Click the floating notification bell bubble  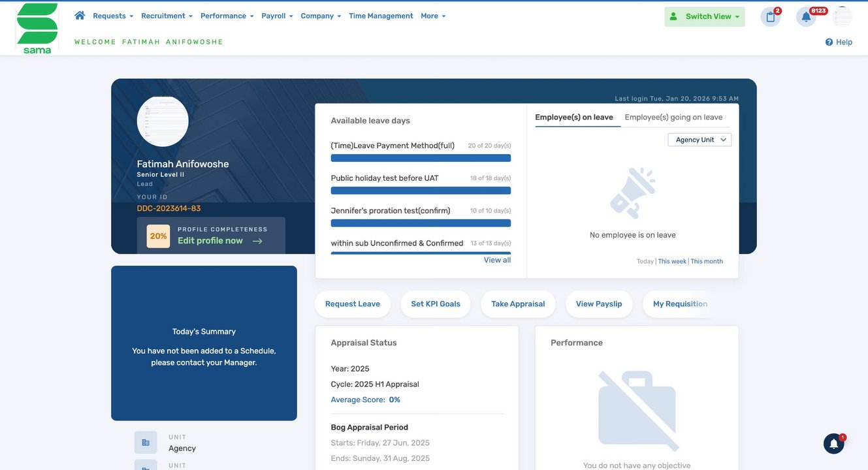pos(834,443)
